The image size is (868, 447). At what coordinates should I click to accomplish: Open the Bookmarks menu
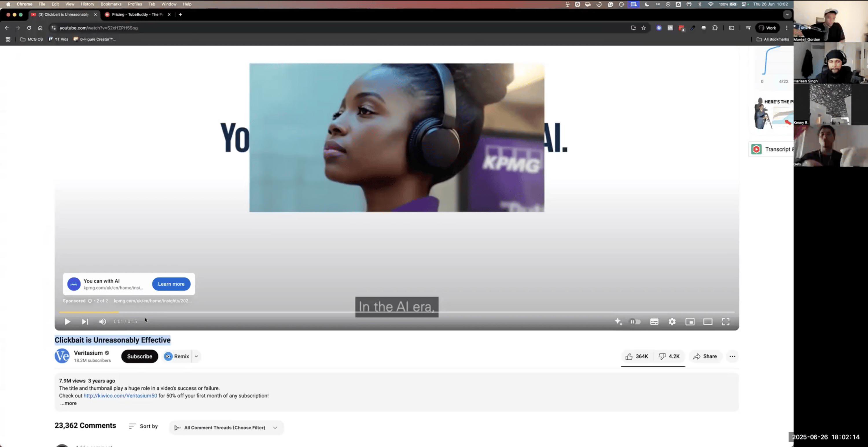point(111,4)
